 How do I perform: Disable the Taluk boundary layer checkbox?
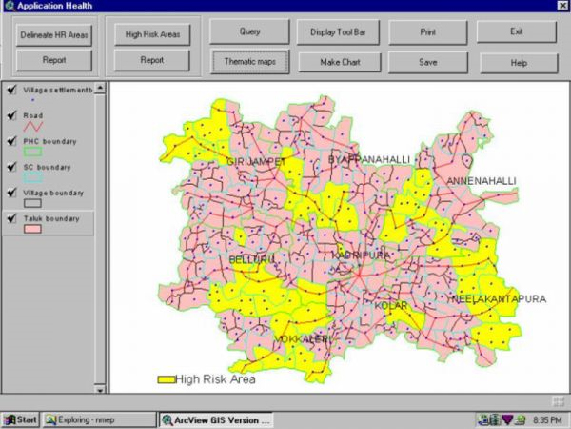pyautogui.click(x=12, y=218)
